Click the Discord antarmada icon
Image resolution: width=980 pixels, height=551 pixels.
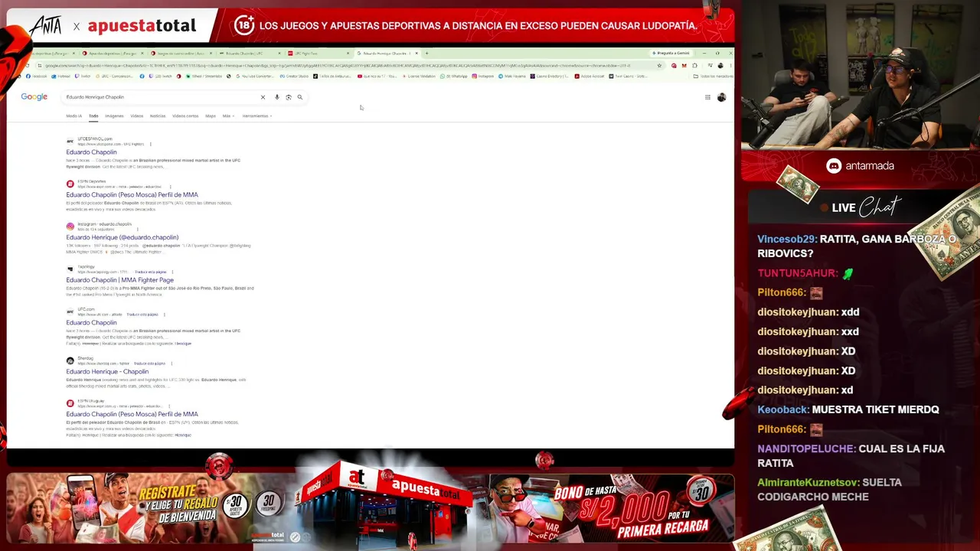coord(834,166)
